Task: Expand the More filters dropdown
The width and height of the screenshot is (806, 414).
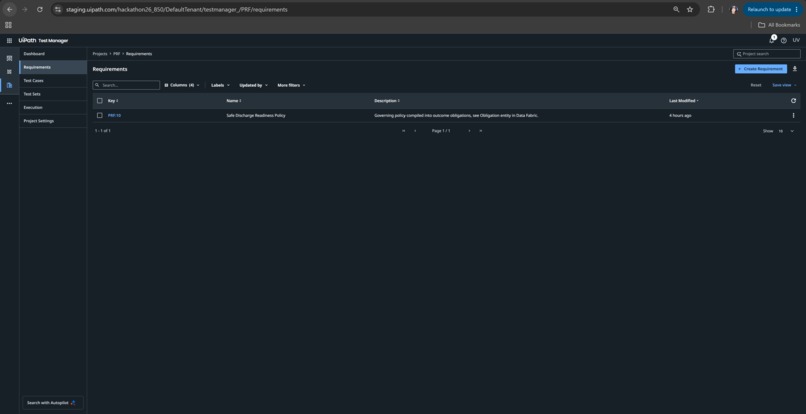Action: 291,85
